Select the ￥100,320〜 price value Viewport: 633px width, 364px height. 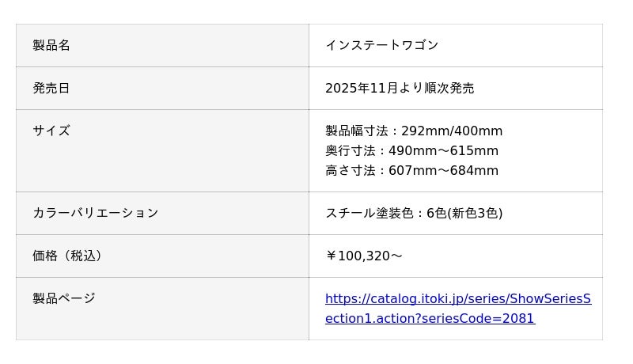363,256
